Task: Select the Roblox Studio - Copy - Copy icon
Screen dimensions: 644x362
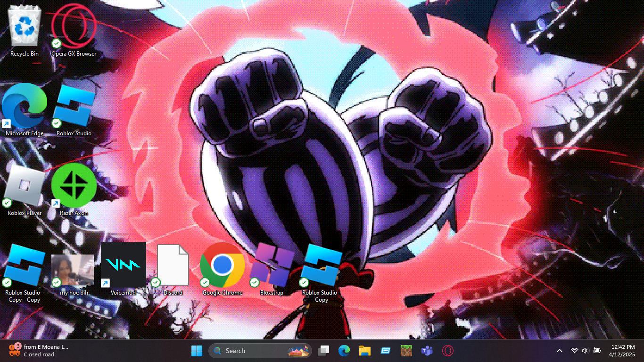Action: coord(25,273)
